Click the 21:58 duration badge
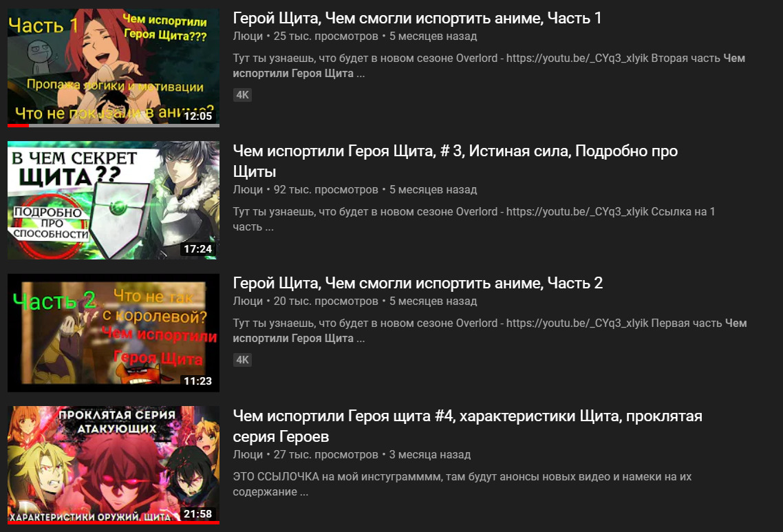783x532 pixels. click(197, 513)
